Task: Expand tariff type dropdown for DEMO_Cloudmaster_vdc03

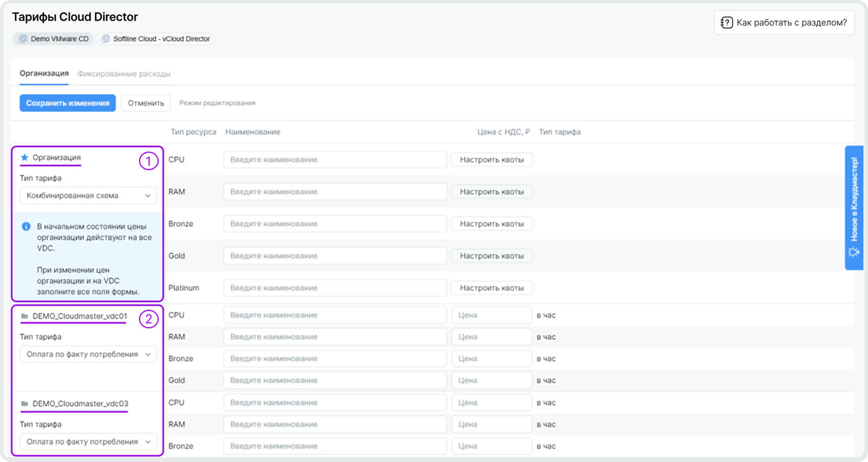Action: click(x=88, y=442)
